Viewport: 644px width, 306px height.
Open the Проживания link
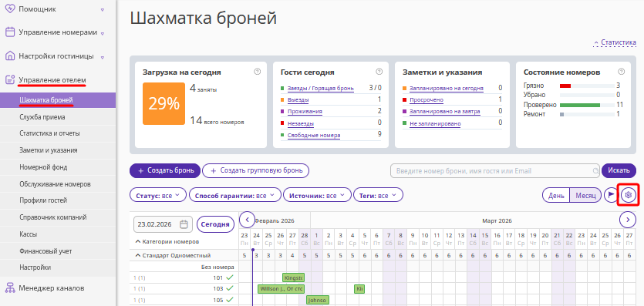305,112
